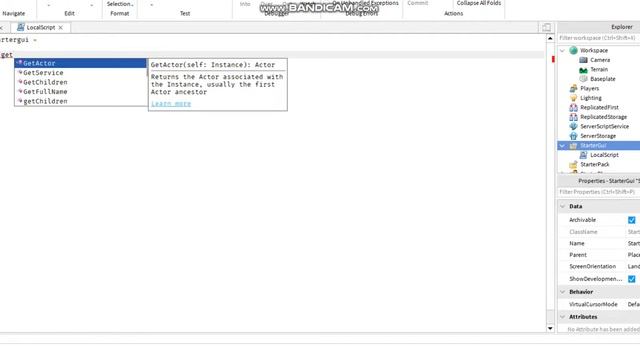This screenshot has height=360, width=640.
Task: Pick lowercase getChildren suggestion
Action: click(x=81, y=101)
